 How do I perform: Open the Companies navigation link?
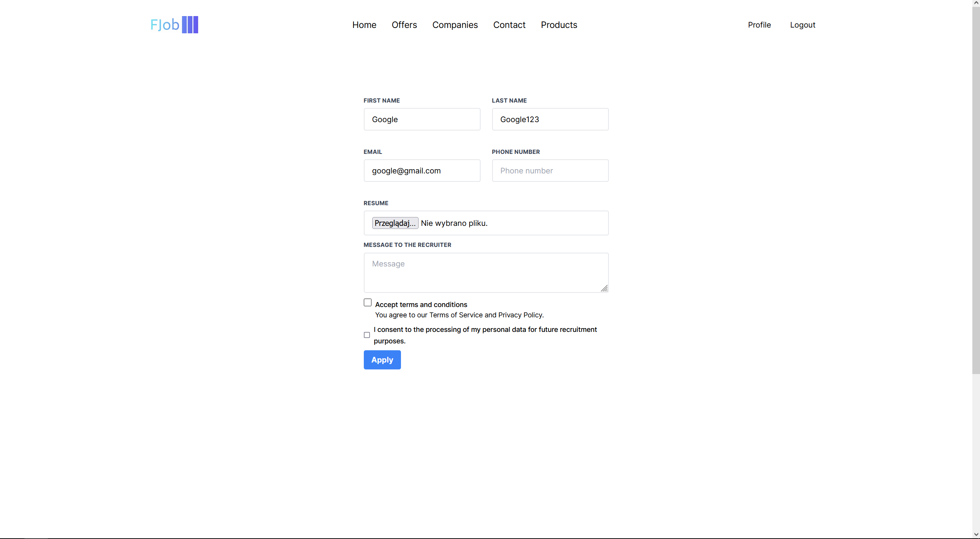pos(455,25)
